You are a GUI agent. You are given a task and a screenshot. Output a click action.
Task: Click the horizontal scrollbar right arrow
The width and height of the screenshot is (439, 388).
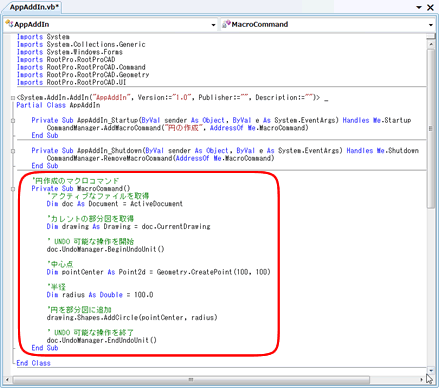tap(422, 380)
